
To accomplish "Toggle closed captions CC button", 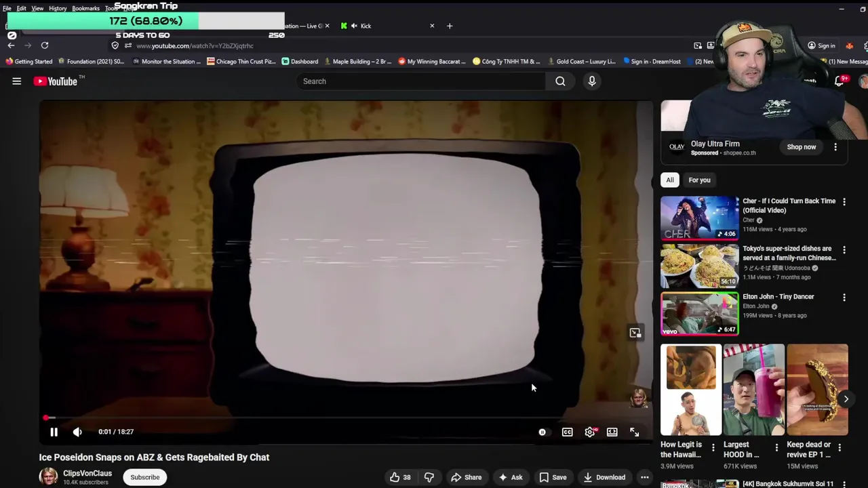I will [x=567, y=432].
